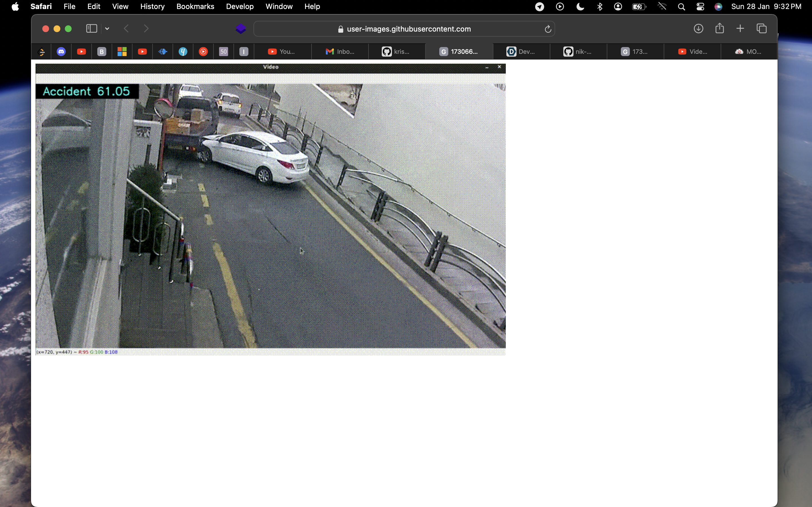Image resolution: width=812 pixels, height=507 pixels.
Task: Show the tab overview icon
Action: (761, 29)
